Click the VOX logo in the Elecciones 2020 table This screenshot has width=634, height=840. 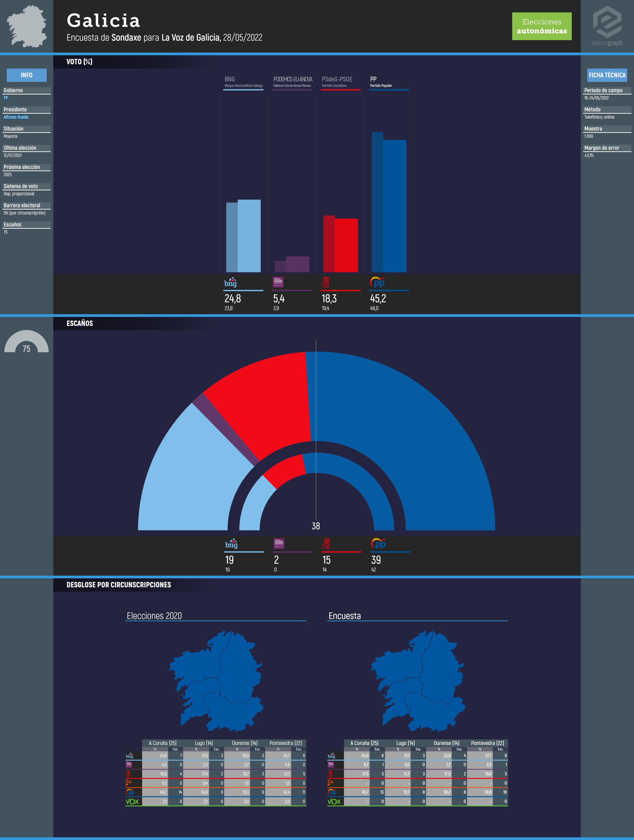[x=132, y=801]
